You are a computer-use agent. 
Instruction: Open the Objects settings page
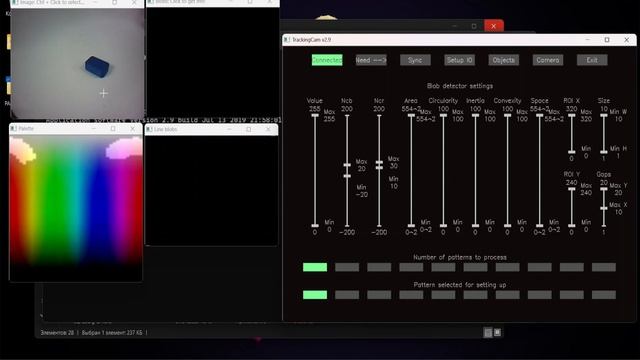click(x=504, y=60)
